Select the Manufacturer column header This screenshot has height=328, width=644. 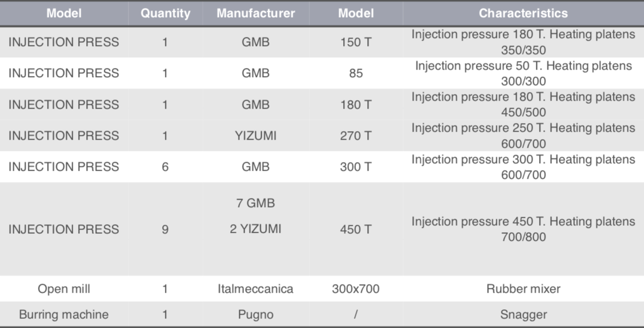(255, 13)
